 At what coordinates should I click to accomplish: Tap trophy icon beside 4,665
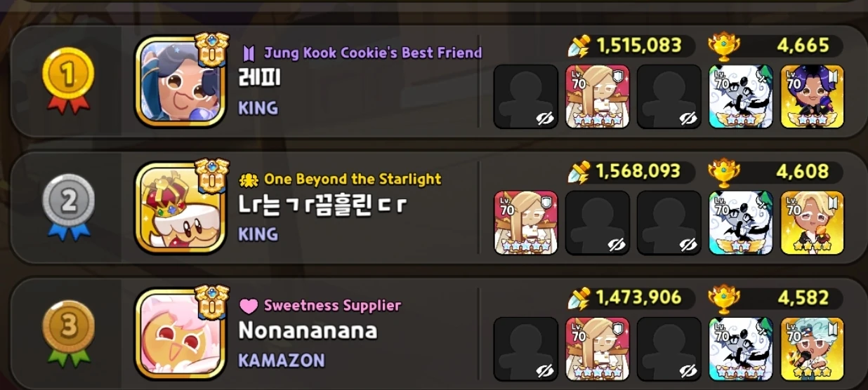pos(721,46)
